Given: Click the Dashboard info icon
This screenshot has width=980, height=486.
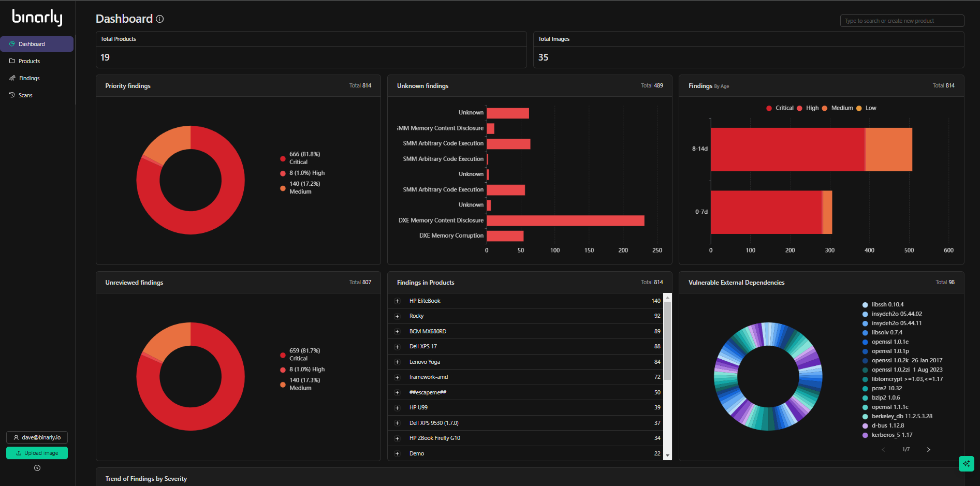Looking at the screenshot, I should pyautogui.click(x=160, y=19).
